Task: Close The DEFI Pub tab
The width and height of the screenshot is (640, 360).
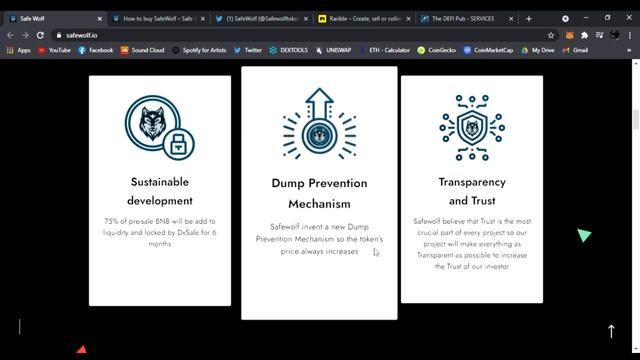Action: click(x=511, y=19)
